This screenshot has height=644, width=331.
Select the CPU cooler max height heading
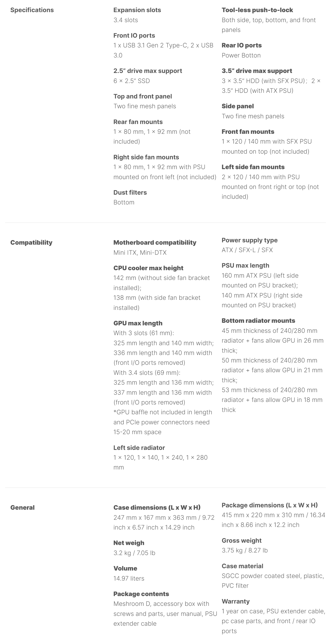(148, 268)
